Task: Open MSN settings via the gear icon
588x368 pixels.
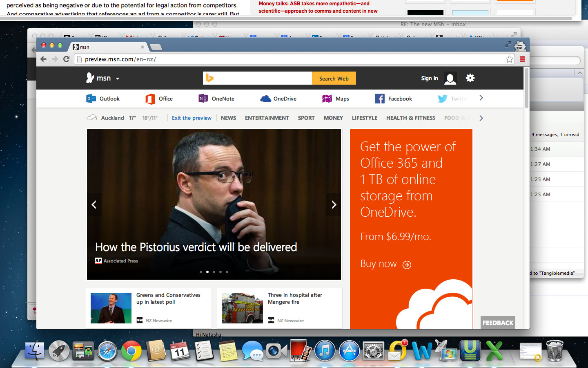Action: coord(470,78)
